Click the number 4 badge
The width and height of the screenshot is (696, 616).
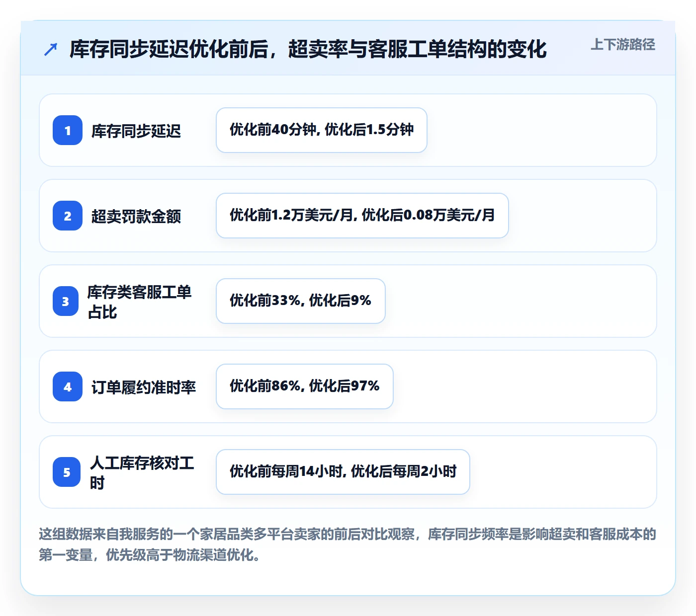[68, 386]
